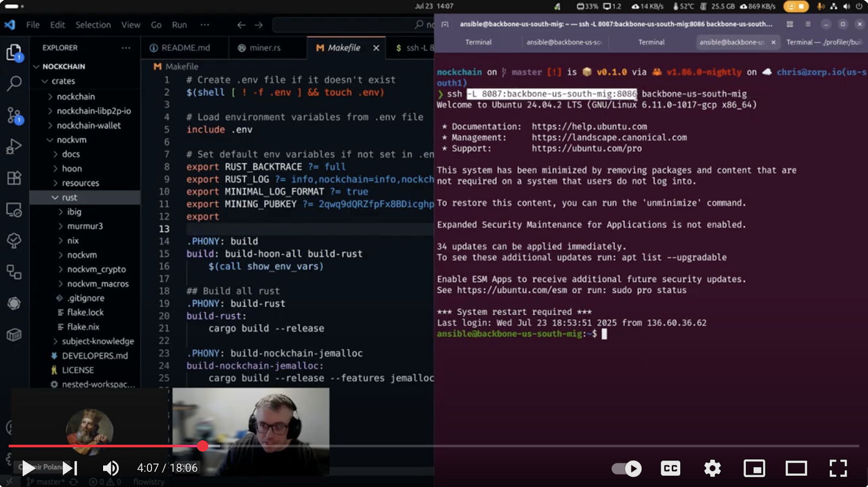Open the Search view in activity bar
This screenshot has height=487, width=868.
click(x=14, y=83)
